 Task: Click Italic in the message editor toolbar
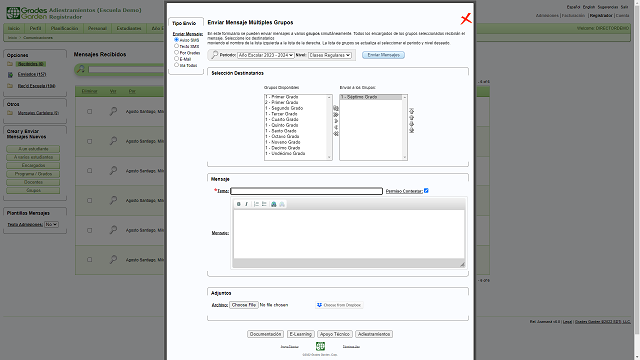click(247, 204)
